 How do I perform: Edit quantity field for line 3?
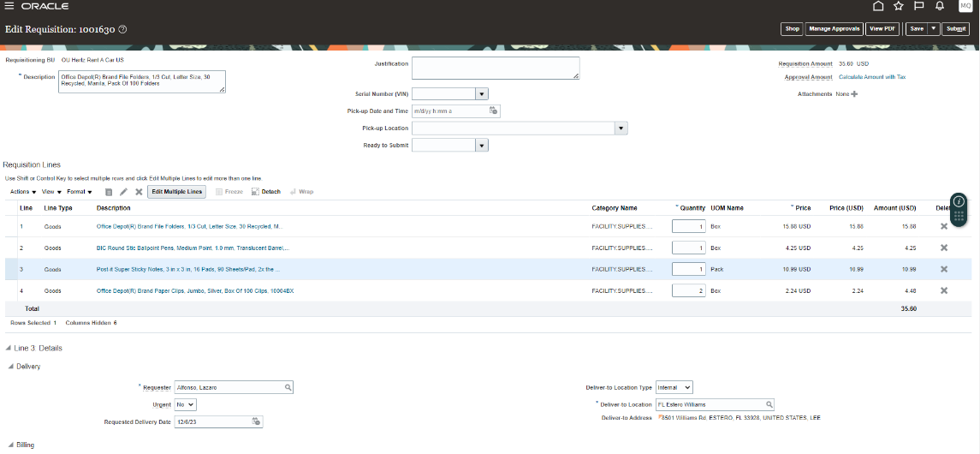pyautogui.click(x=689, y=269)
